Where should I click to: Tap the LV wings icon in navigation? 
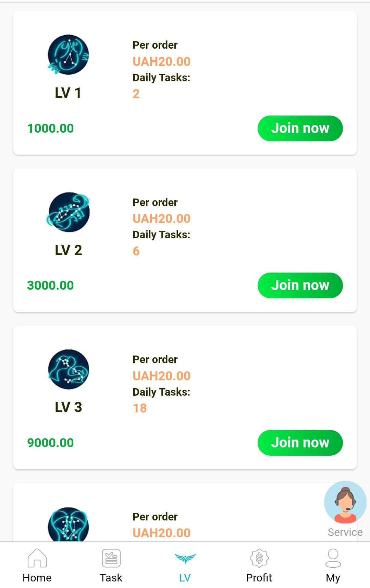tap(185, 559)
